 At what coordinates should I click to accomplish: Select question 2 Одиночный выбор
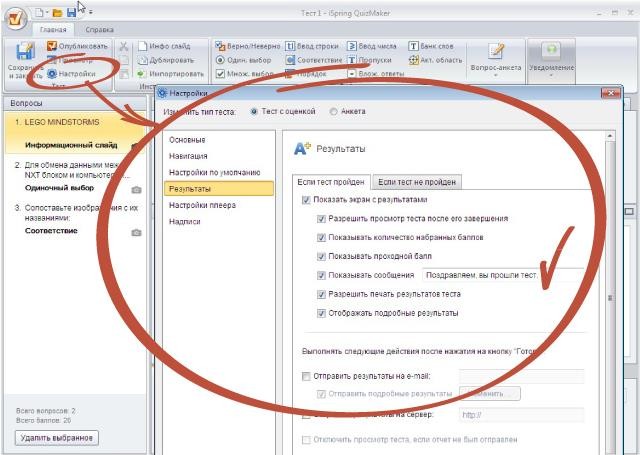point(75,176)
